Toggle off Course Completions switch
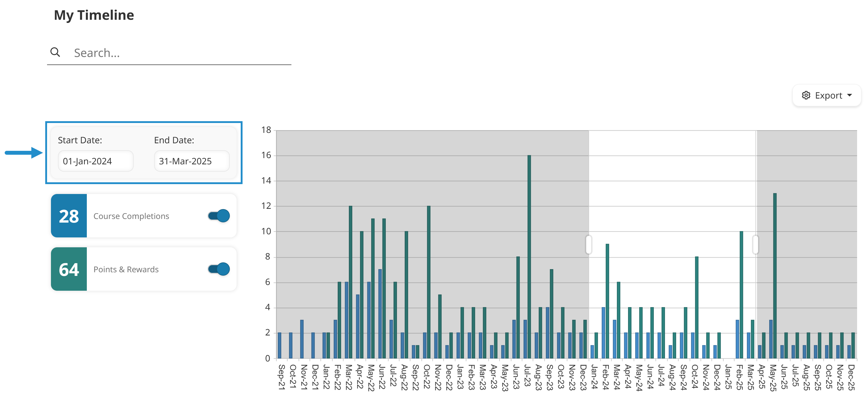Image resolution: width=868 pixels, height=408 pixels. click(219, 216)
